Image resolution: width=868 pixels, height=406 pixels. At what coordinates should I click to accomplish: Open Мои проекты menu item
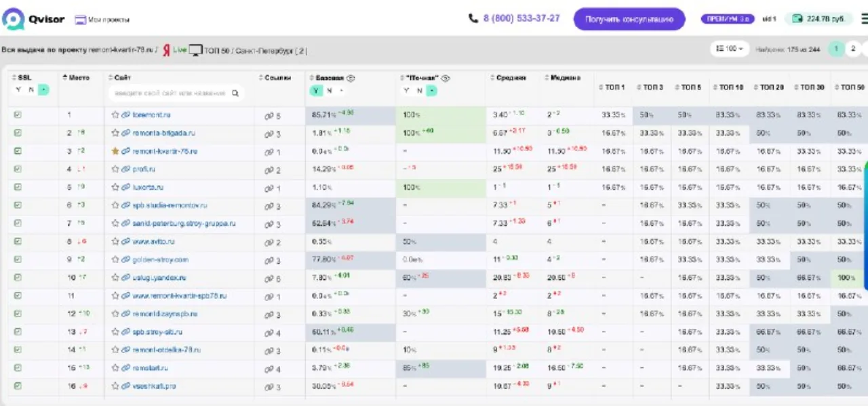[102, 20]
